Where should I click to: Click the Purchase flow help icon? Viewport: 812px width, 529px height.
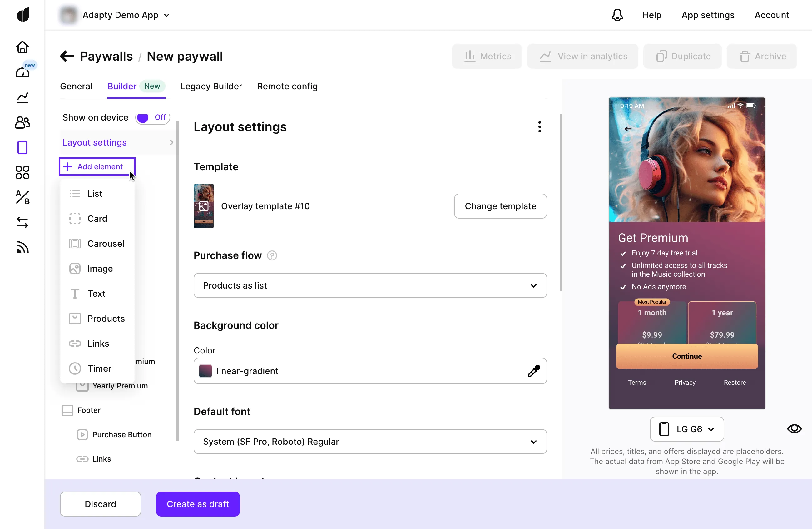(272, 255)
